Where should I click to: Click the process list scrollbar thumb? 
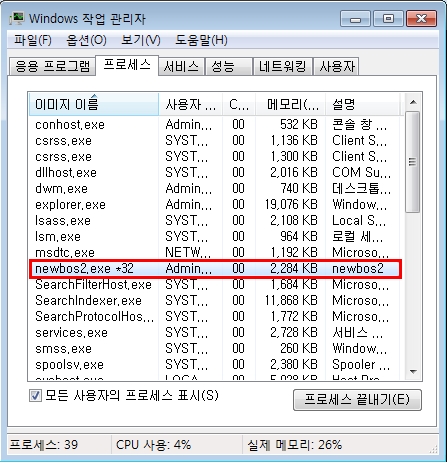tap(413, 162)
